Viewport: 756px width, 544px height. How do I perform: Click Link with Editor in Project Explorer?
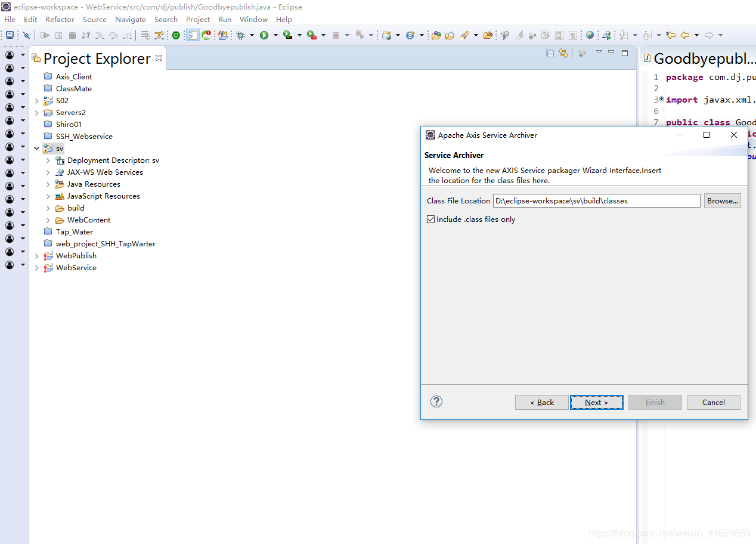click(x=563, y=53)
